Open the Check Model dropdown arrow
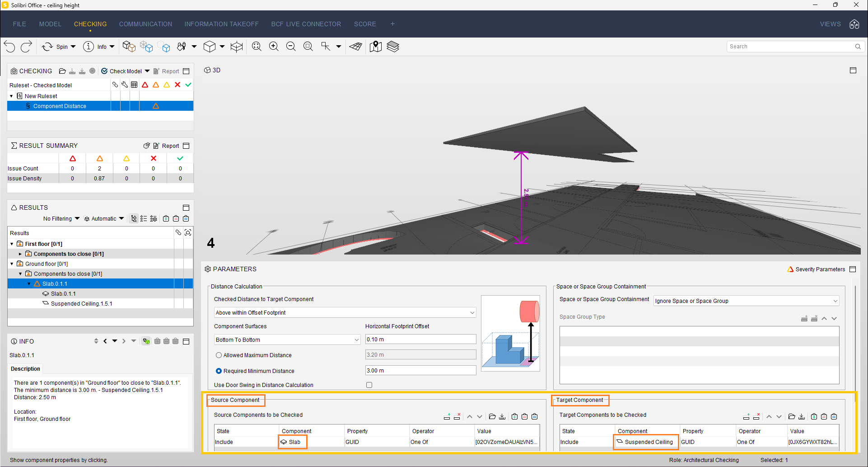 [147, 71]
